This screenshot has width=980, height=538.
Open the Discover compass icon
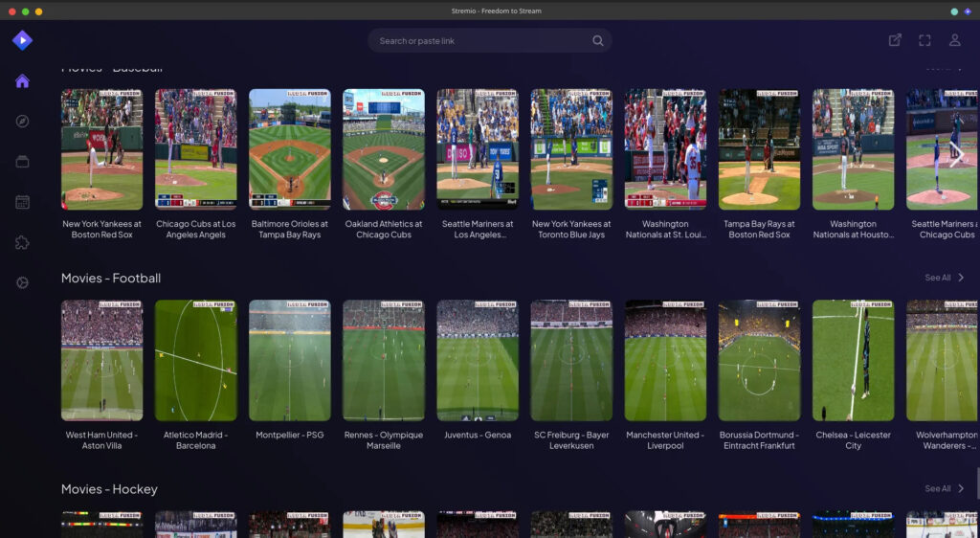(x=23, y=122)
